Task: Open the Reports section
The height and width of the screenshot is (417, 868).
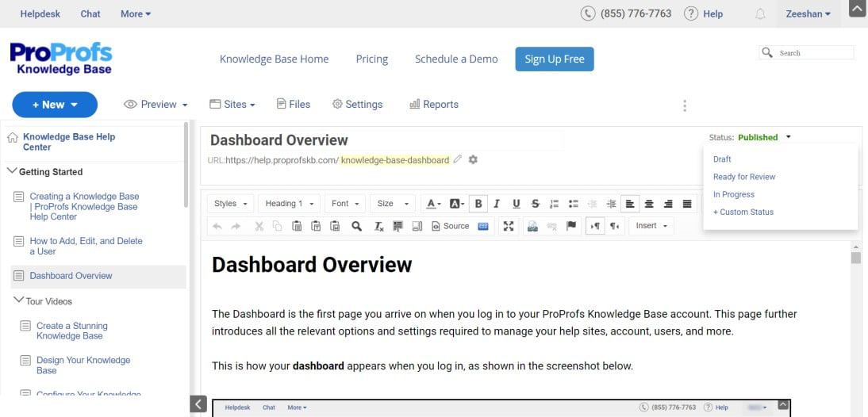Action: click(x=434, y=105)
